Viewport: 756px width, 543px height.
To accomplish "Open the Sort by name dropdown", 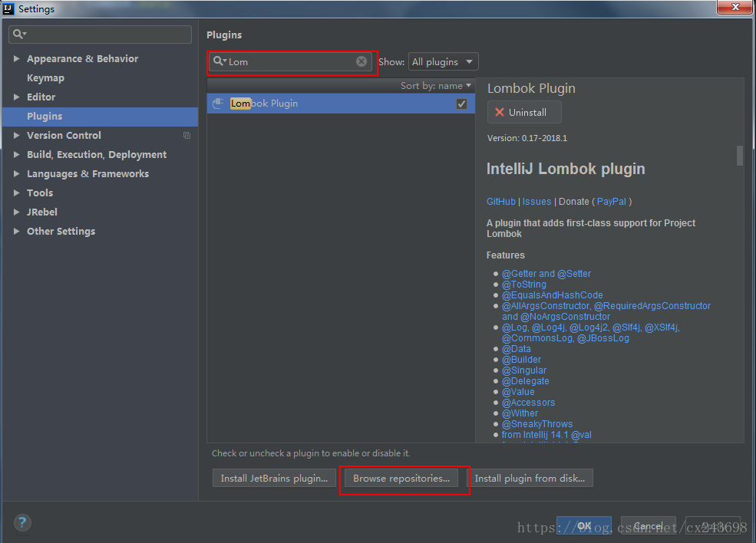I will tap(436, 86).
